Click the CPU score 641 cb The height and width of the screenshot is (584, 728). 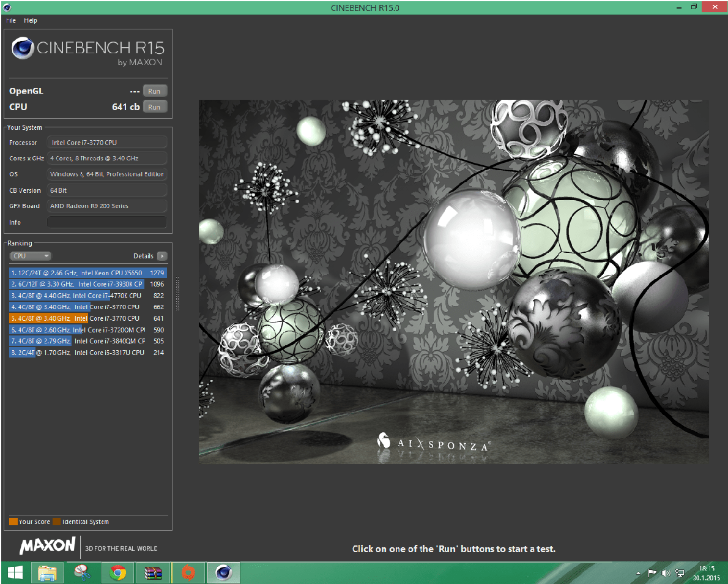[x=126, y=107]
